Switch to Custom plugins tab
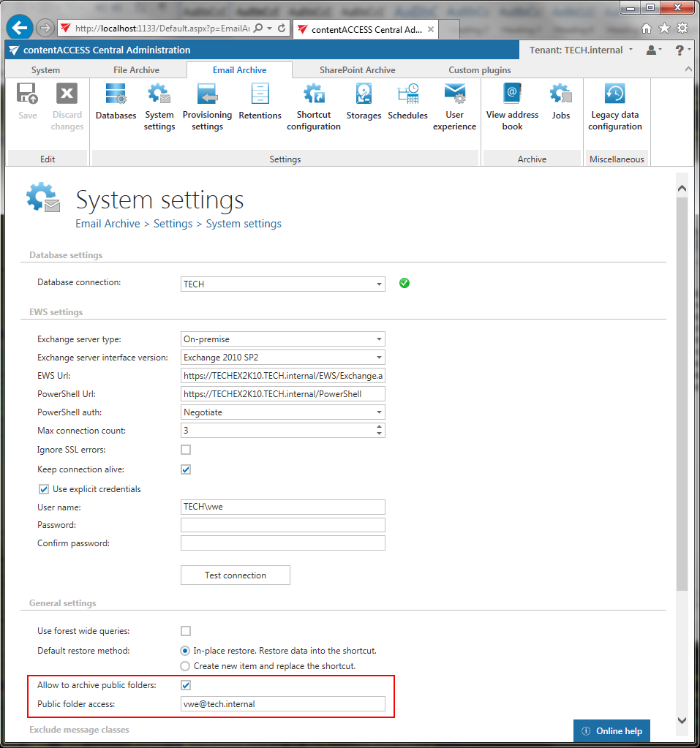The width and height of the screenshot is (700, 748). tap(480, 70)
